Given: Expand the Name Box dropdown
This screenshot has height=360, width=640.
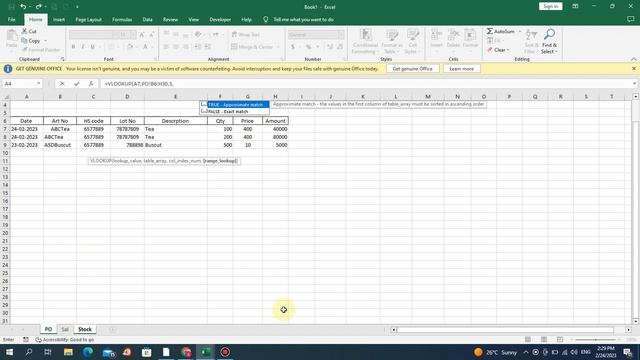Looking at the screenshot, I should [x=38, y=84].
